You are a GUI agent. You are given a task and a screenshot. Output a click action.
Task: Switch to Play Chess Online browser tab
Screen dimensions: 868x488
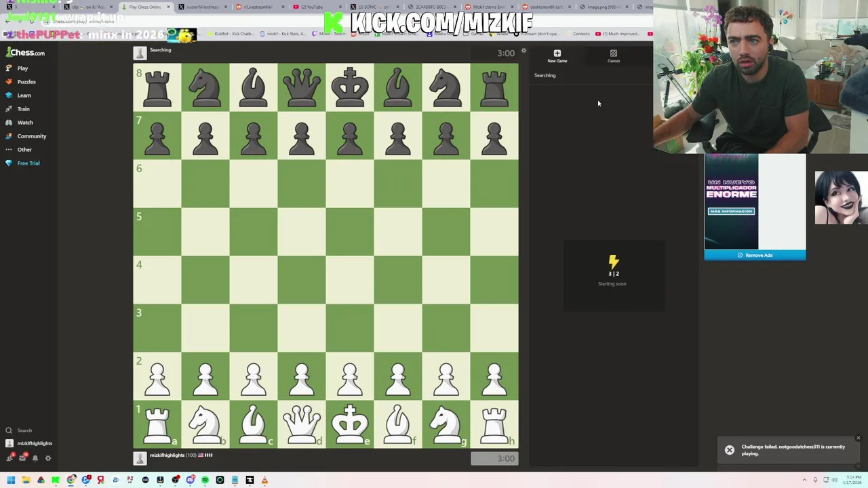point(145,7)
